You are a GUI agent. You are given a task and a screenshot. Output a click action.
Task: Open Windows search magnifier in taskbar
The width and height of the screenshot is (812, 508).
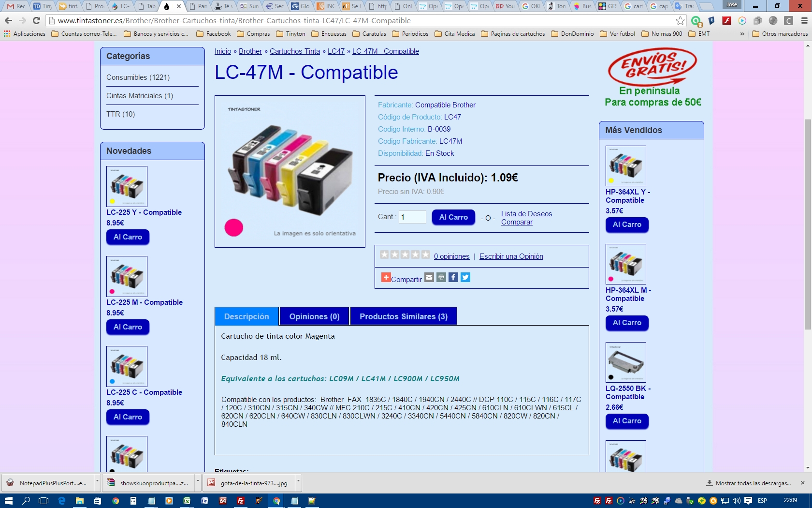pyautogui.click(x=26, y=501)
